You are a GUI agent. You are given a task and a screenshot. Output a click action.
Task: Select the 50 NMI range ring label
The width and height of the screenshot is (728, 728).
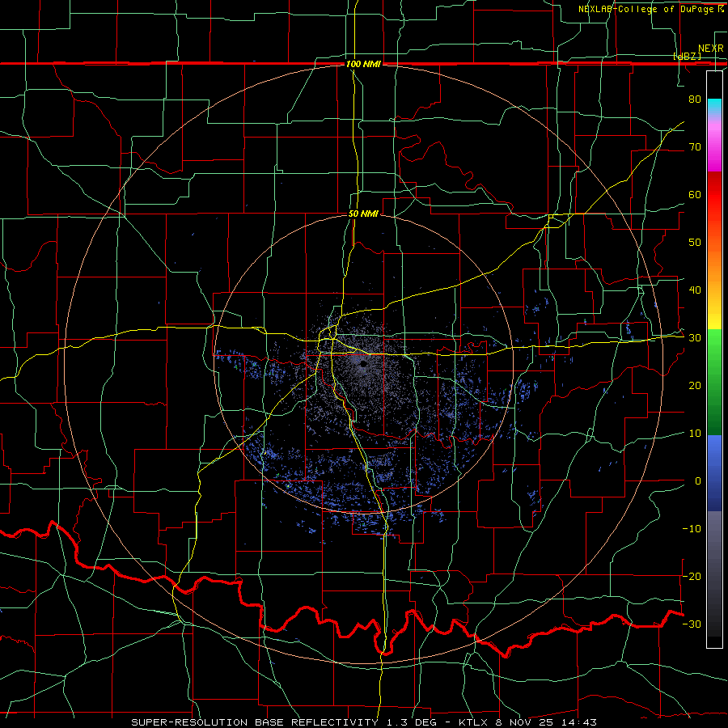(x=363, y=214)
